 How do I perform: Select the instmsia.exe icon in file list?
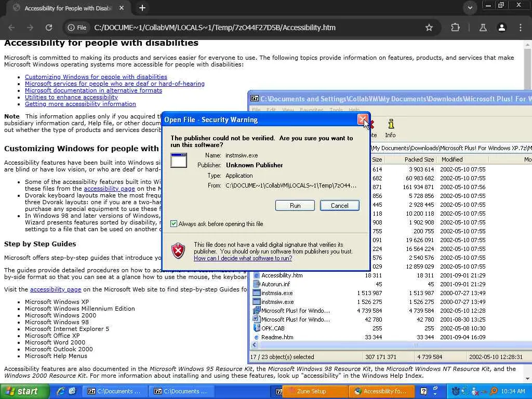tap(257, 293)
